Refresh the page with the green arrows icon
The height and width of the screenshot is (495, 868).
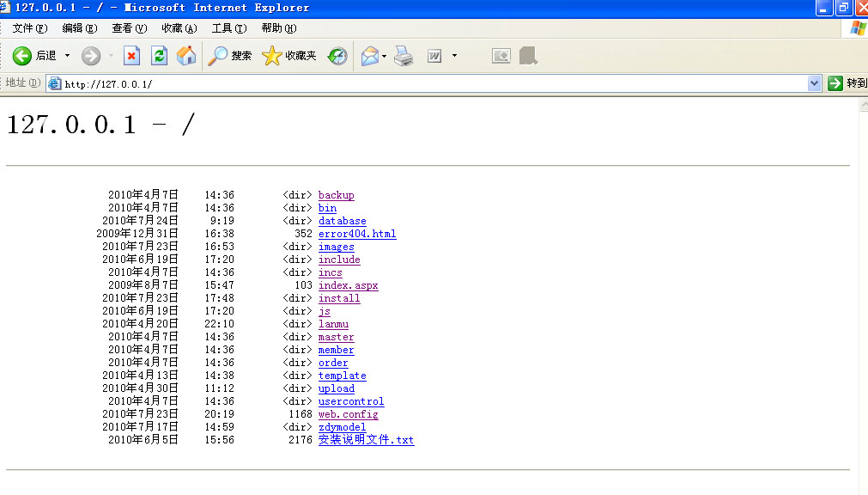159,56
